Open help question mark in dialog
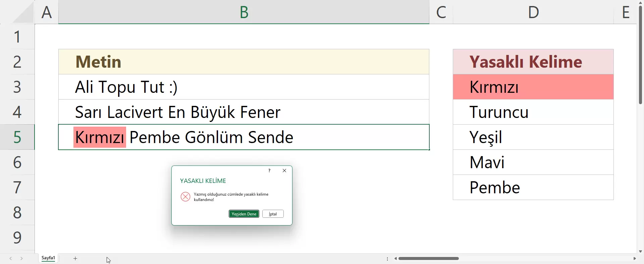Screen dimensions: 644x264 point(269,171)
